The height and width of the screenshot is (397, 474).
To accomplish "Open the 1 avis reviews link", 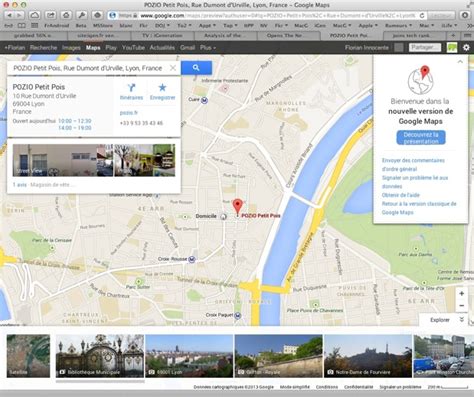I will pyautogui.click(x=20, y=185).
